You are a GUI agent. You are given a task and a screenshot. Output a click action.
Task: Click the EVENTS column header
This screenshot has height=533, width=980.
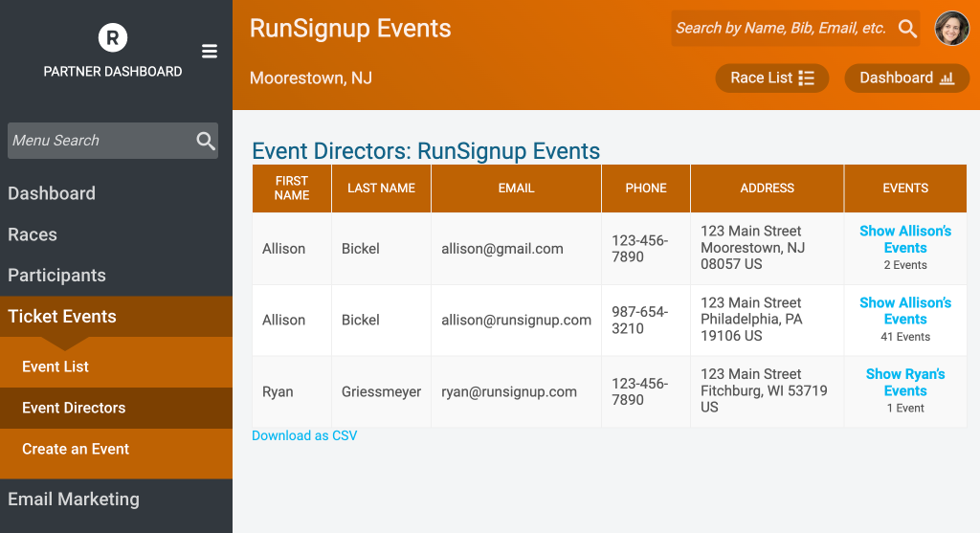pyautogui.click(x=905, y=189)
